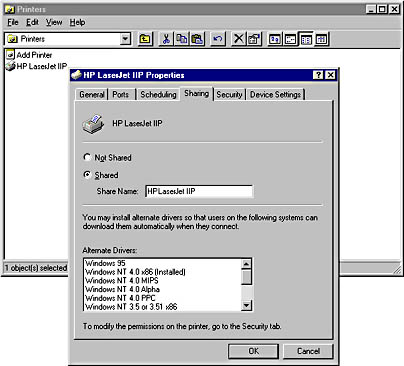This screenshot has height=366, width=404.
Task: Select the Shared radio button
Action: [87, 175]
